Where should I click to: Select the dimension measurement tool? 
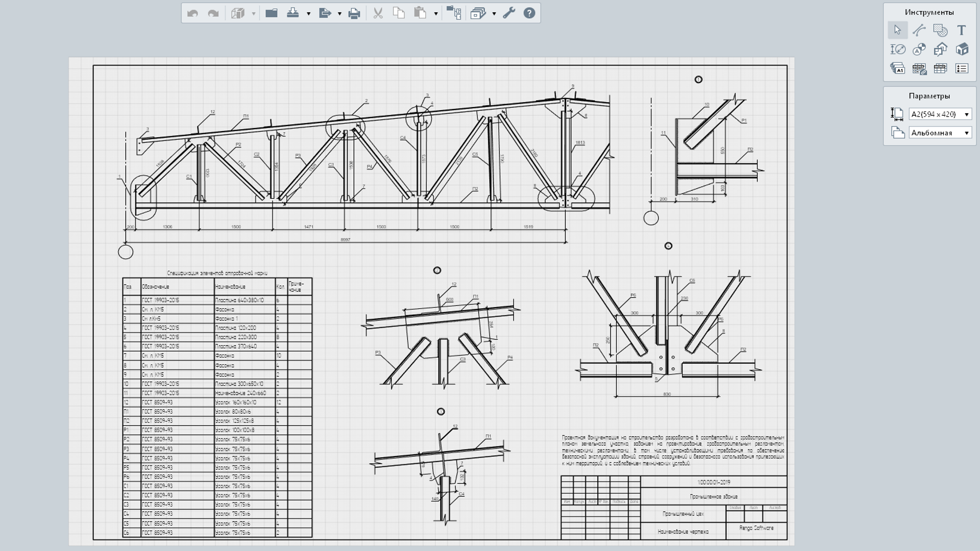[897, 49]
